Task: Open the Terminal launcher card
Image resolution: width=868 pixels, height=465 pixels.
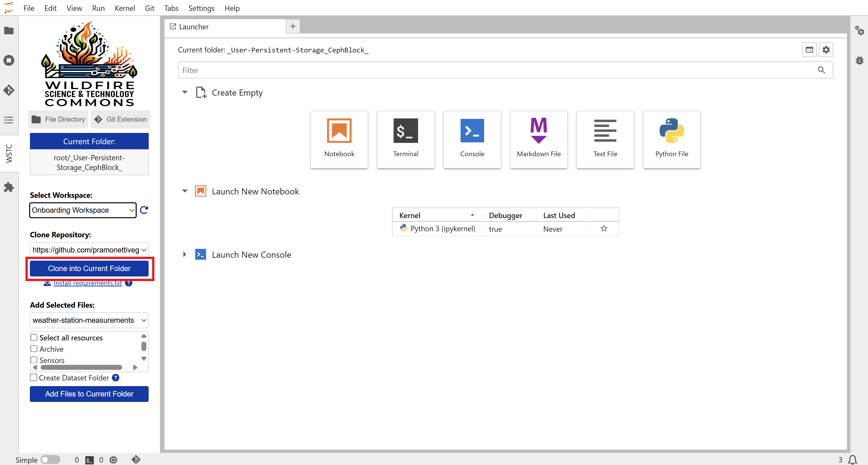Action: (x=405, y=139)
